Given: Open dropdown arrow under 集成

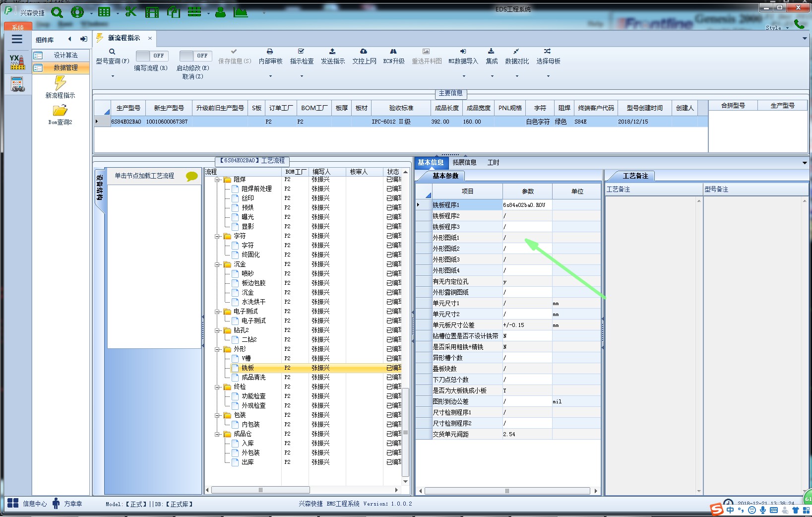Looking at the screenshot, I should click(x=492, y=76).
